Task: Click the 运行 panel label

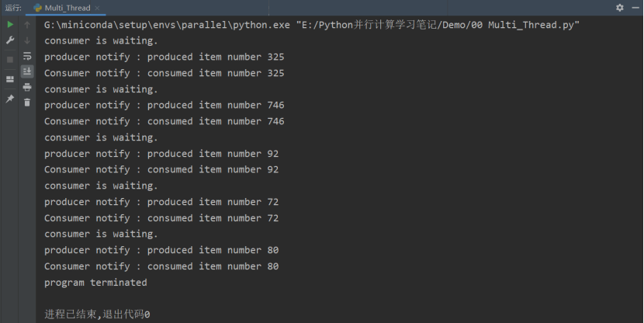Action: (x=13, y=8)
